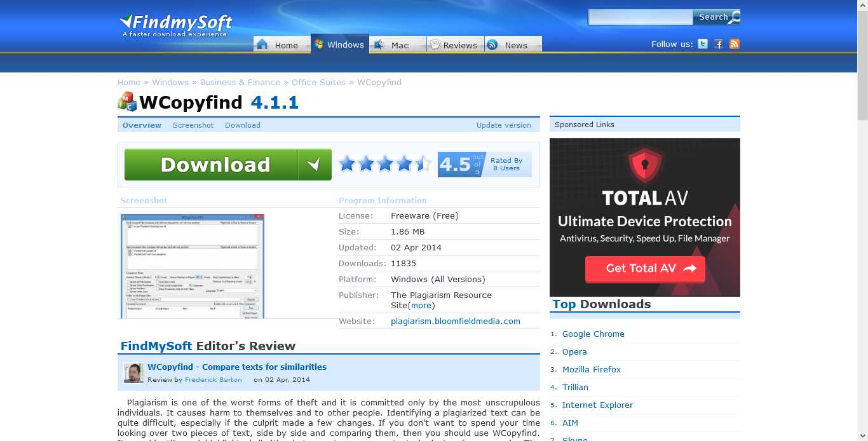Click the 4.5 rating score box

pos(461,165)
